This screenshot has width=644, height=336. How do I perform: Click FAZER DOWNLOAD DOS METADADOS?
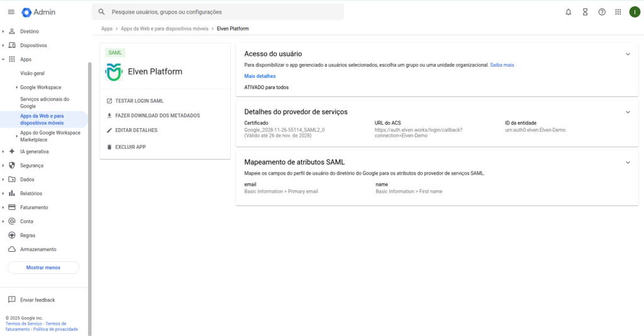tap(157, 116)
